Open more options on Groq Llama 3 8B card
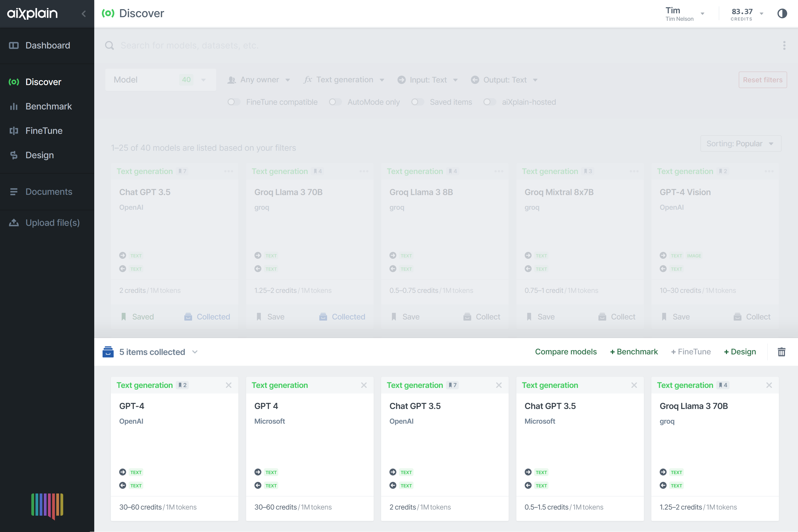 coord(499,171)
